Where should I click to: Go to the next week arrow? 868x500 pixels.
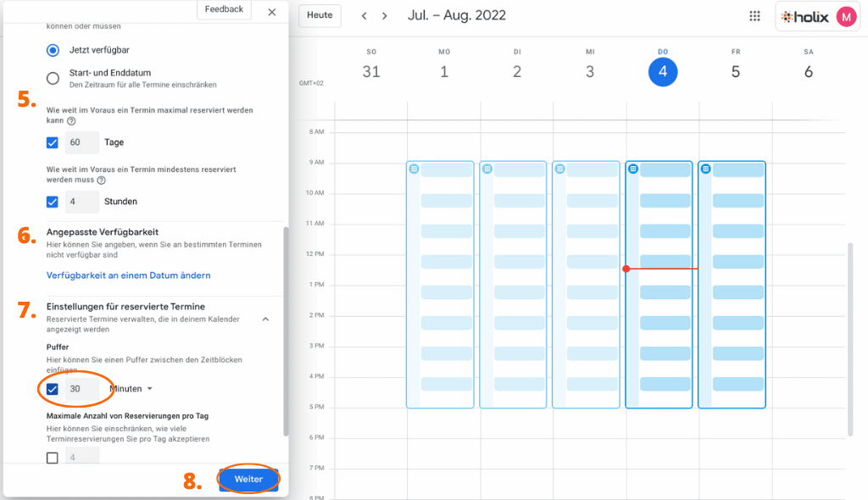(384, 15)
